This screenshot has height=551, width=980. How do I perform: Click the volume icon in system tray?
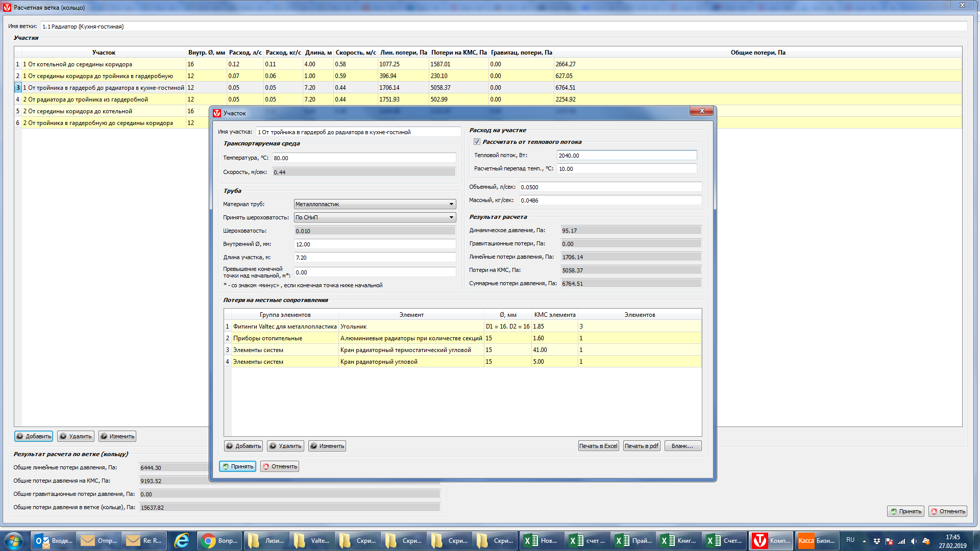coord(914,541)
